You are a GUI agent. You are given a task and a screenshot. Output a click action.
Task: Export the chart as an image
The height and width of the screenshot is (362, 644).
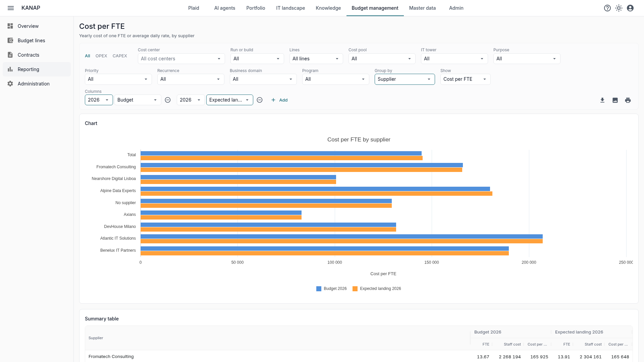pos(615,100)
